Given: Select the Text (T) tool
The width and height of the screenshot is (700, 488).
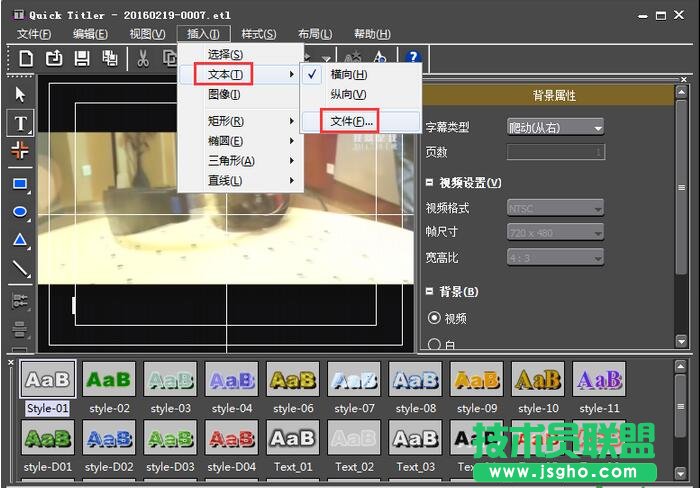Looking at the screenshot, I should [x=20, y=123].
